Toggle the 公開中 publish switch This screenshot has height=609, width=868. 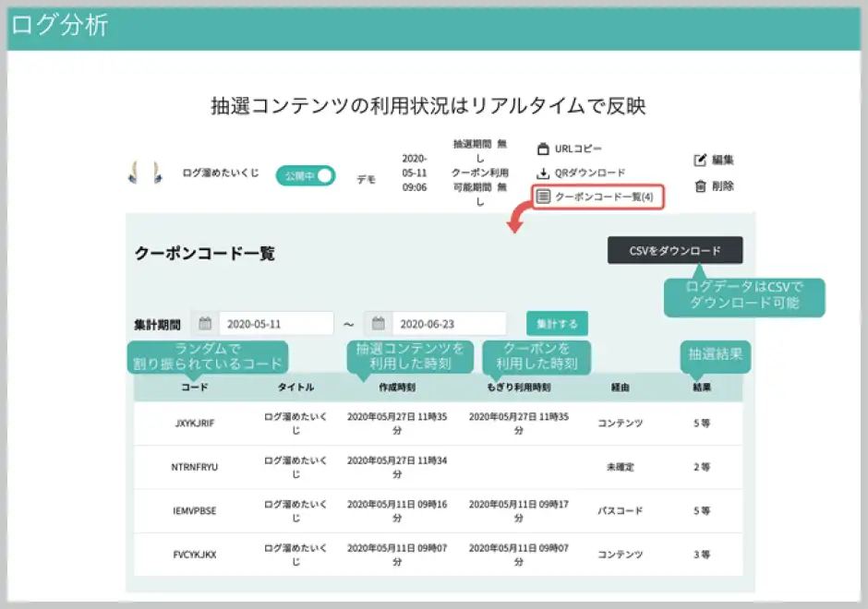click(x=305, y=175)
